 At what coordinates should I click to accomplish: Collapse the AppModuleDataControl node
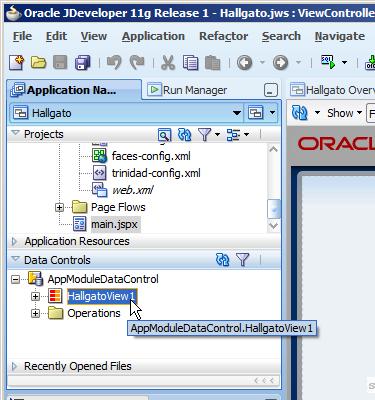15,279
